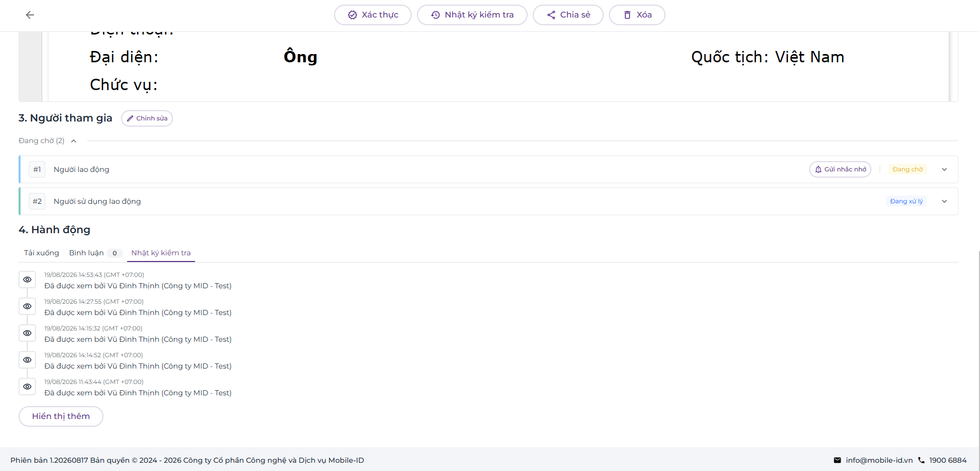Click the 3. Người tham gia heading
The width and height of the screenshot is (980, 471).
pyautogui.click(x=65, y=118)
